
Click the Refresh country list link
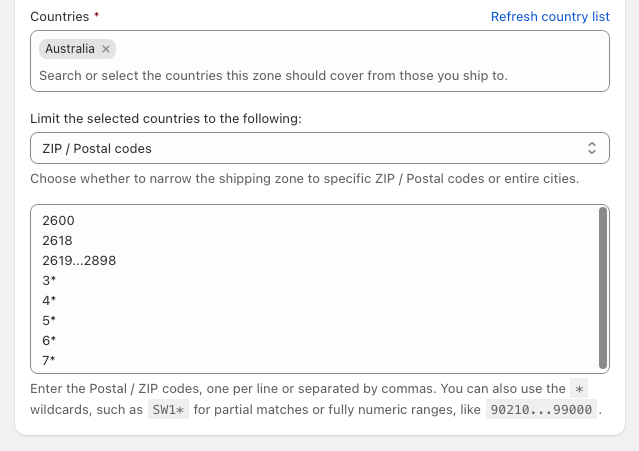point(550,17)
